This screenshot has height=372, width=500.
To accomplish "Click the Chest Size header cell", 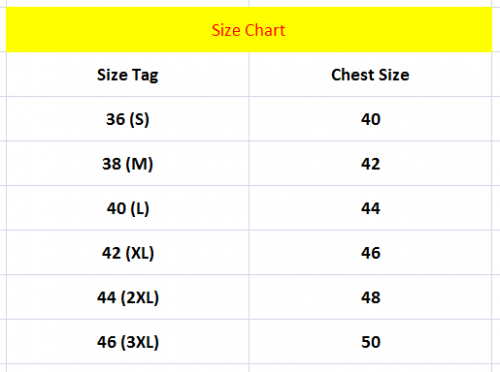I will 370,74.
